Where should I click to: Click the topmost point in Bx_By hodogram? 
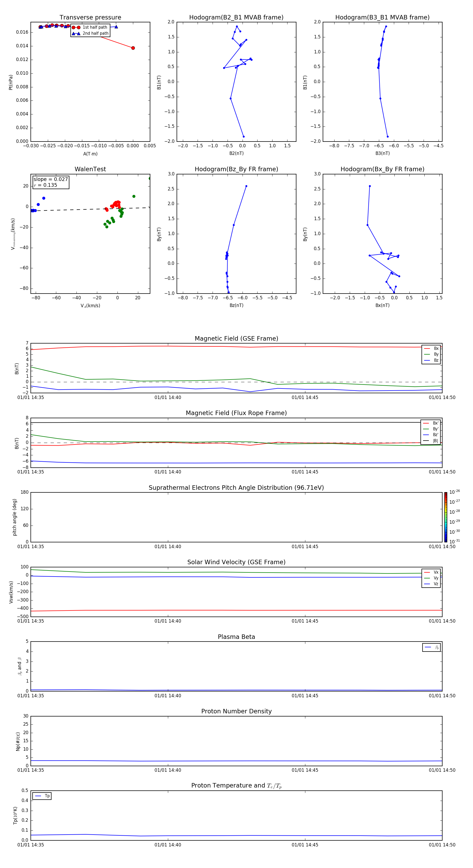coord(370,186)
